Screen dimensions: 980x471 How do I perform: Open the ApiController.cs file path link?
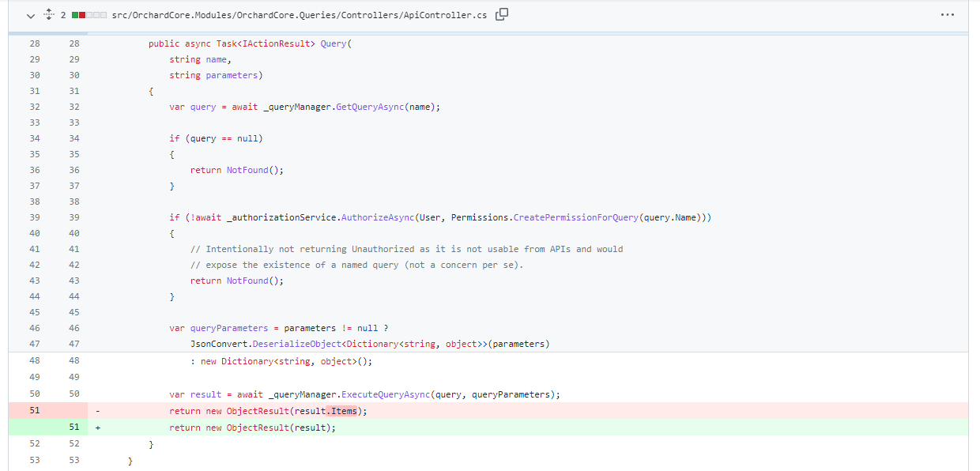tap(299, 15)
